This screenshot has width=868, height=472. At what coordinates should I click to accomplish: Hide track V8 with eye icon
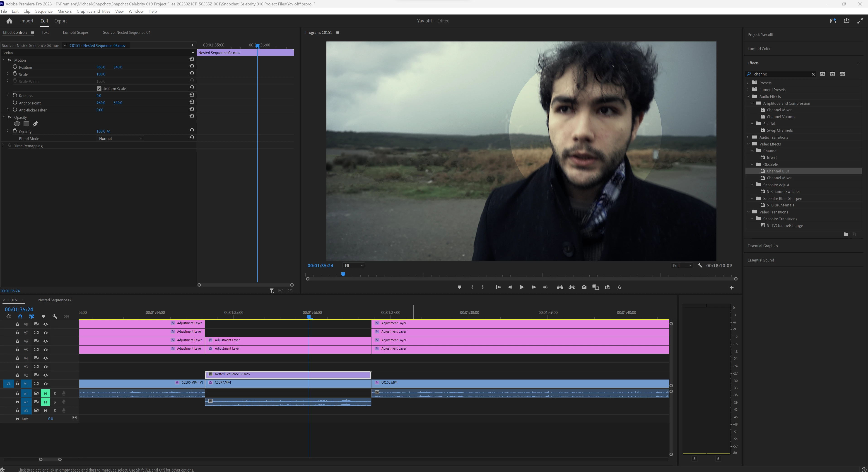point(46,324)
